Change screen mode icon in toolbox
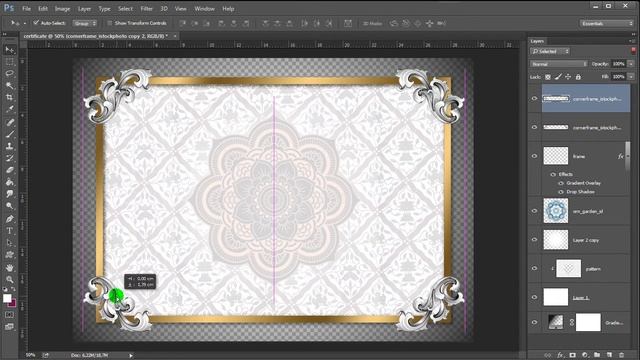This screenshot has height=360, width=640. click(x=9, y=327)
